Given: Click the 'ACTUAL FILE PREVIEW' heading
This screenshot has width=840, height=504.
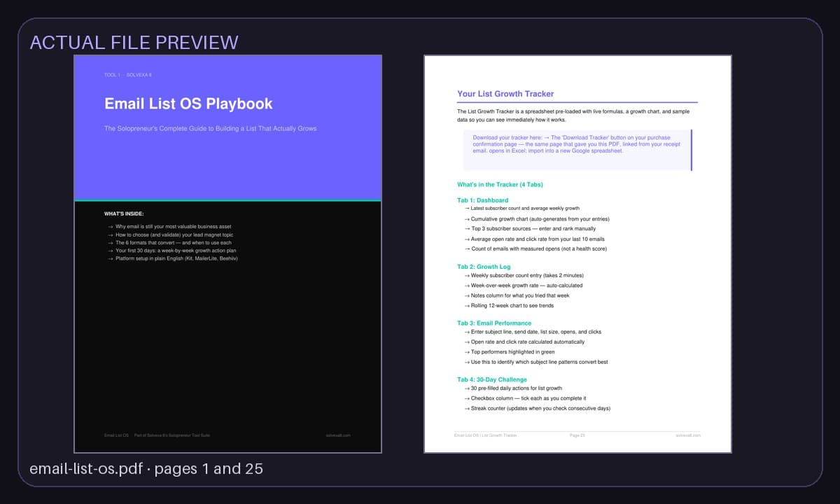Looking at the screenshot, I should [x=134, y=42].
